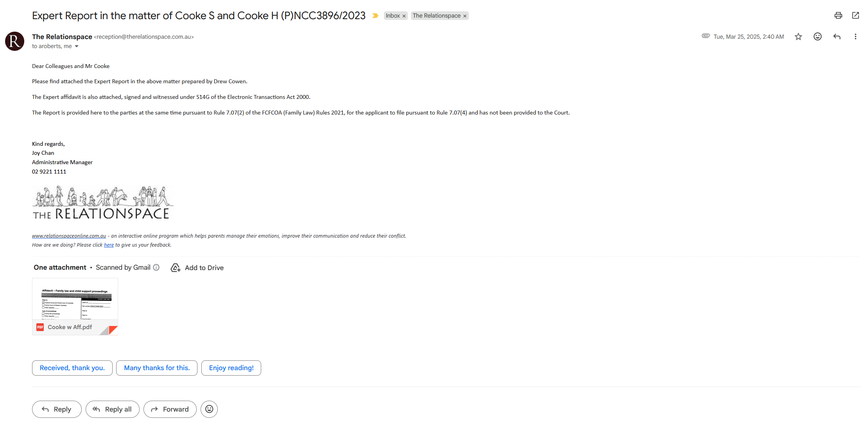This screenshot has width=868, height=428.
Task: Print this email using the printer icon
Action: point(838,16)
